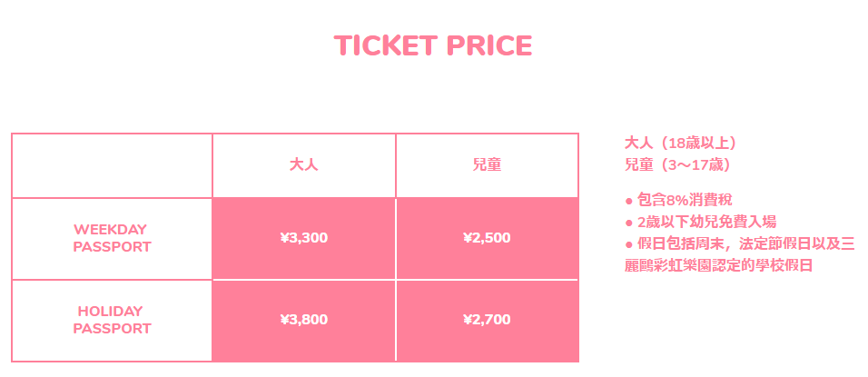Click the 麗鷗彩虹樂園認定的學校假日 text line

pyautogui.click(x=718, y=265)
